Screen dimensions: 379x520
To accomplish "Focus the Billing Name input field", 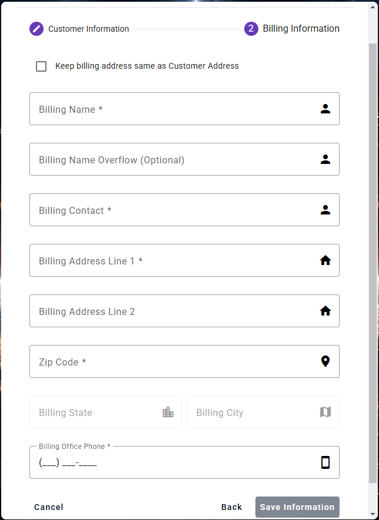I will pos(184,109).
